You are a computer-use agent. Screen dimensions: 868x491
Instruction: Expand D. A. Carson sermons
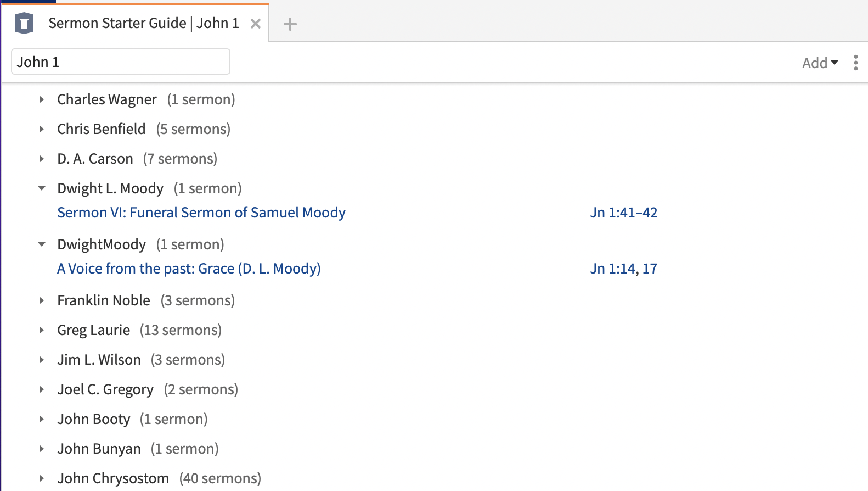point(42,159)
